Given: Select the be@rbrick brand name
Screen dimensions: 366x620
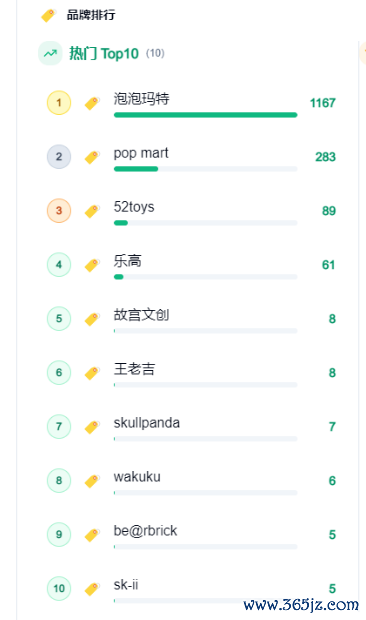Looking at the screenshot, I should click(145, 531).
